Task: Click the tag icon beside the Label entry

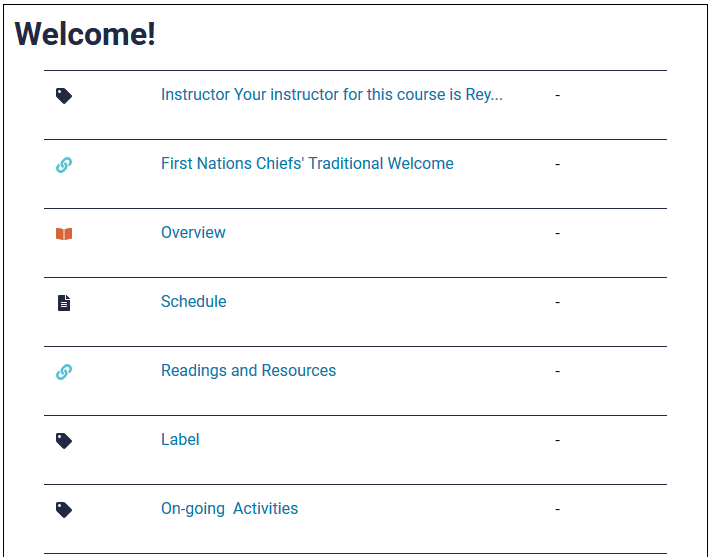Action: click(64, 441)
